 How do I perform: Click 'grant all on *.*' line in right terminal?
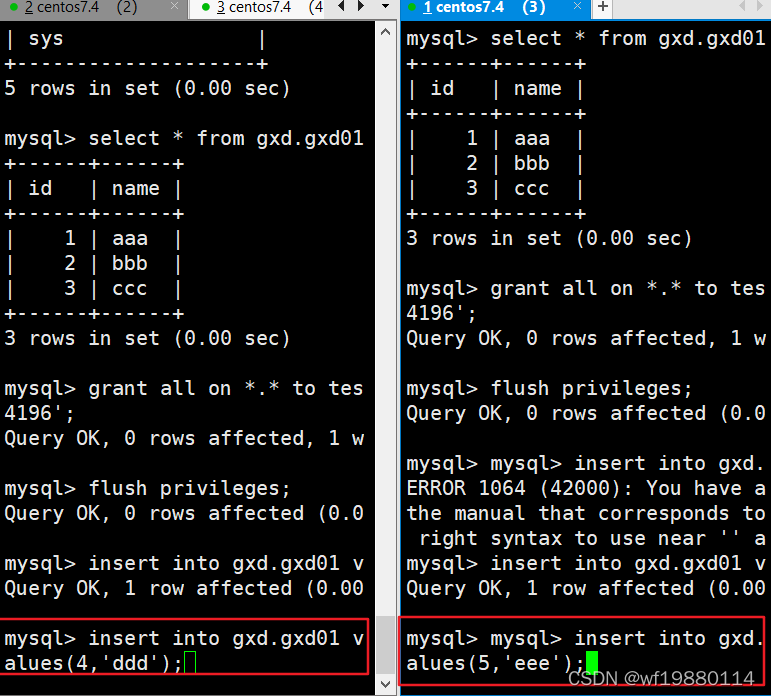(x=588, y=289)
